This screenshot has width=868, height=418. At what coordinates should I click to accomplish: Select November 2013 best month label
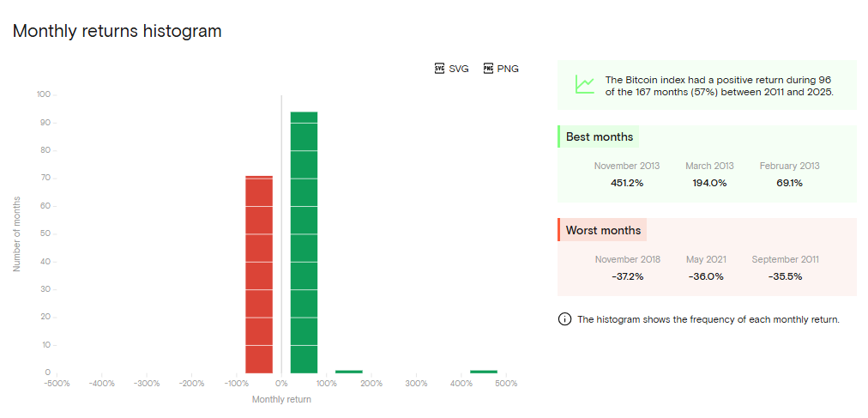(x=627, y=166)
